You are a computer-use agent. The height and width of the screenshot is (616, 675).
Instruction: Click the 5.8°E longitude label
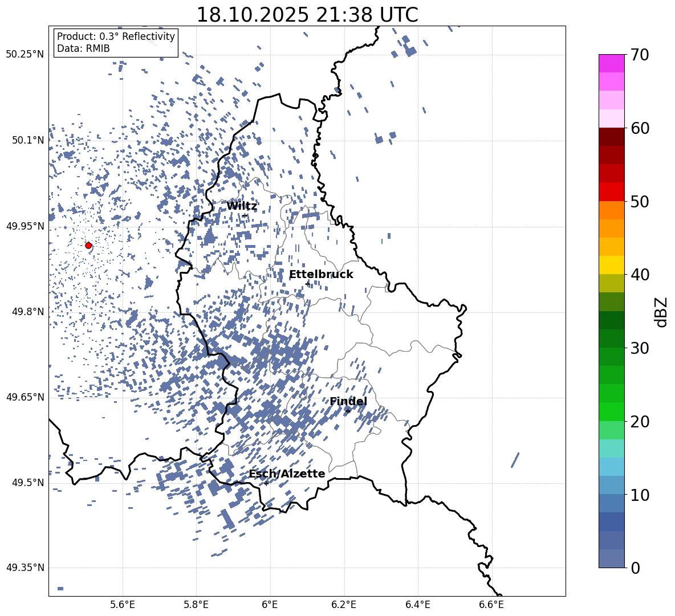pos(196,605)
